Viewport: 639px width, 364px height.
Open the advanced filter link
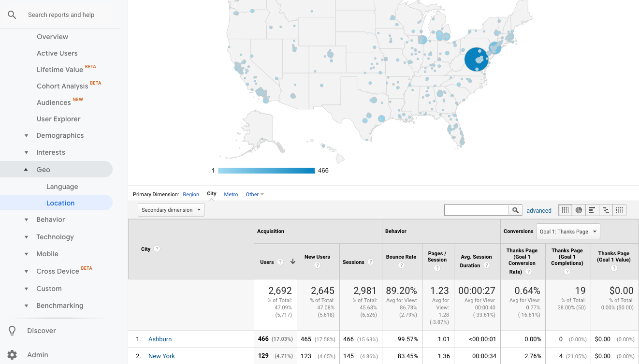[x=538, y=210]
